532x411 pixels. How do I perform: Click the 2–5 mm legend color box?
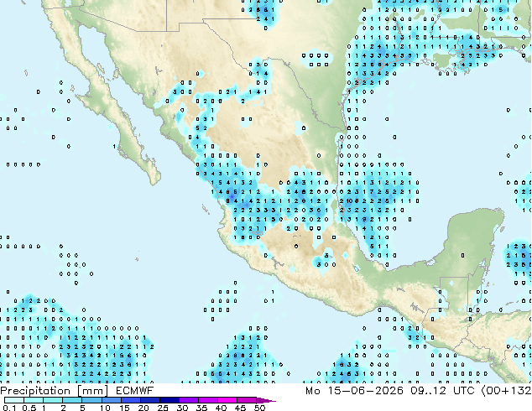tap(72, 400)
